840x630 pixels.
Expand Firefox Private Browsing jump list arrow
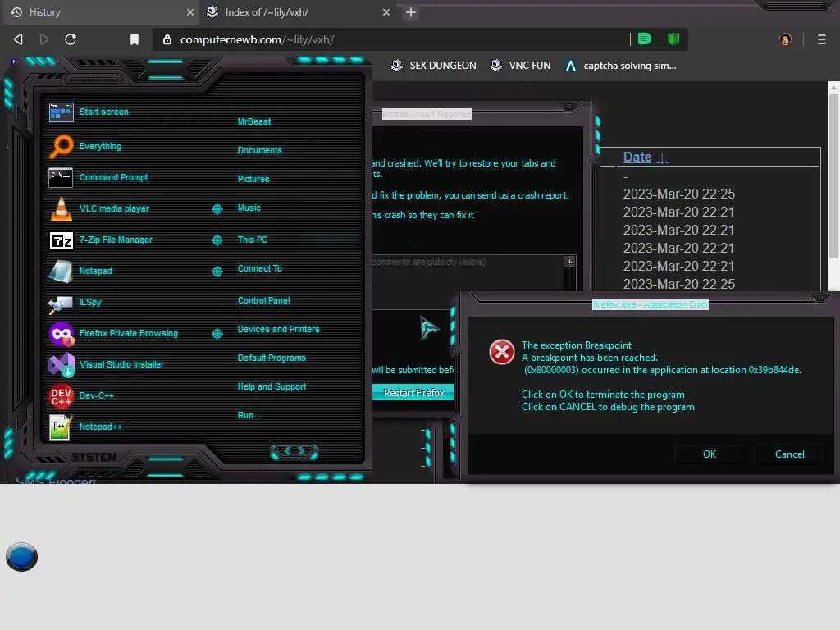[217, 334]
